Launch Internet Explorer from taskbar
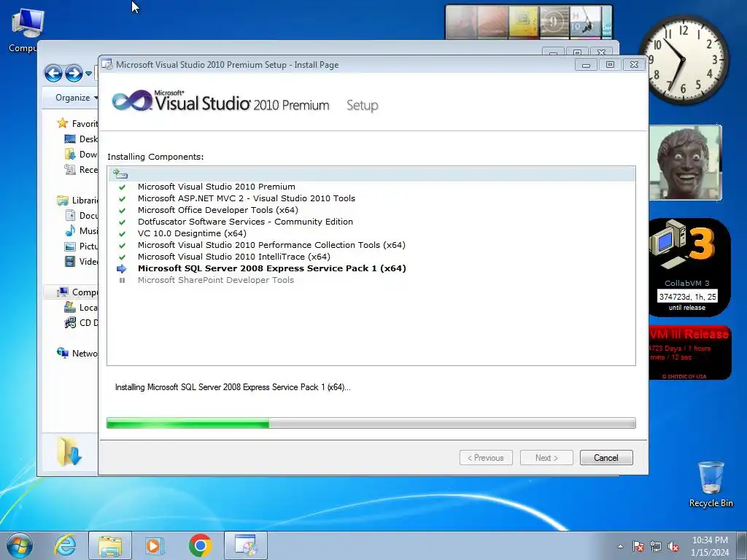Viewport: 747px width, 560px height. coord(65,545)
